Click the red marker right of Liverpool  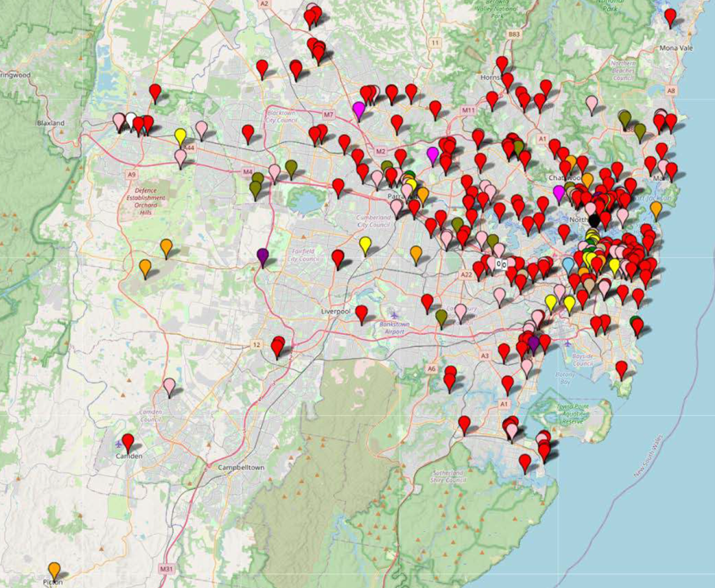pyautogui.click(x=361, y=313)
